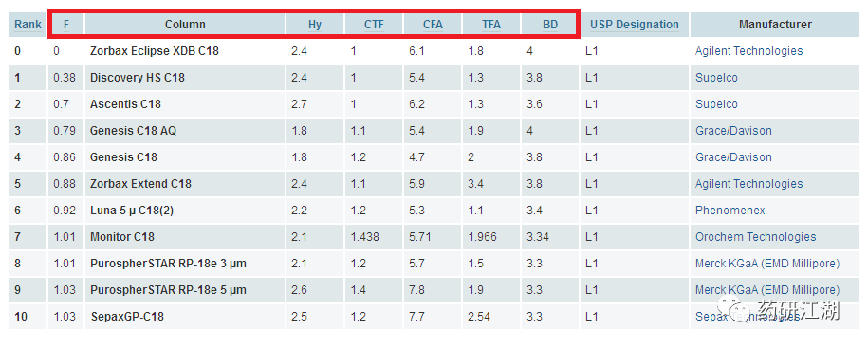
Task: Open Supelco link for Discovery HS C18
Action: (716, 78)
